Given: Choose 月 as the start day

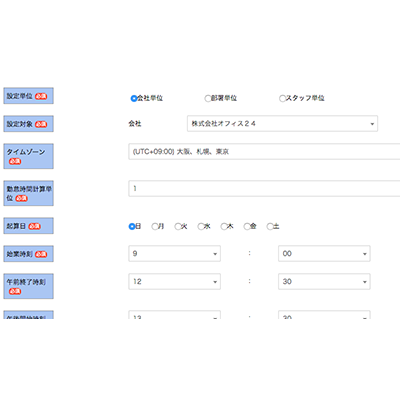Looking at the screenshot, I should tap(155, 226).
